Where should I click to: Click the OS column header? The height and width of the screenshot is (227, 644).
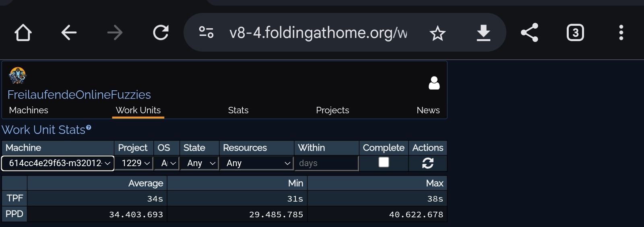(167, 148)
